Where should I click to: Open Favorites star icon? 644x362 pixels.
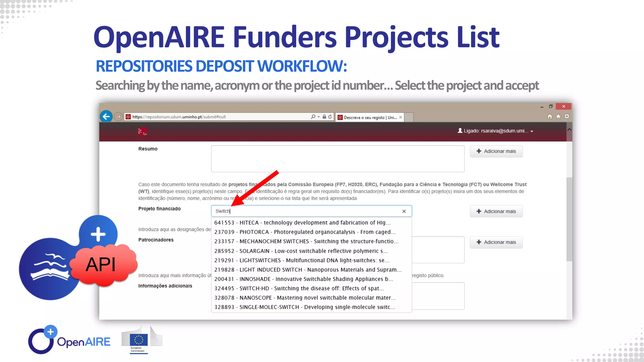click(558, 117)
